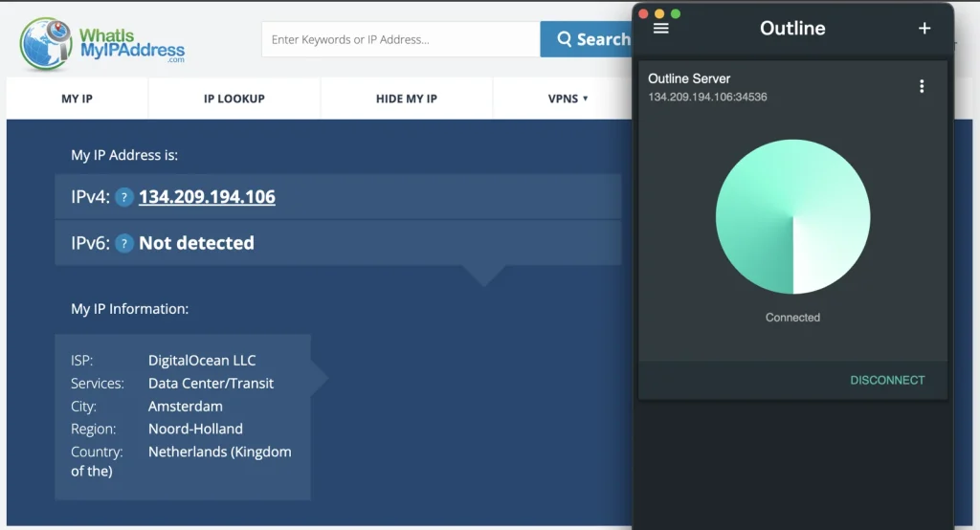Click the help icon next to IPv6
Viewport: 980px width, 530px height.
[x=123, y=244]
